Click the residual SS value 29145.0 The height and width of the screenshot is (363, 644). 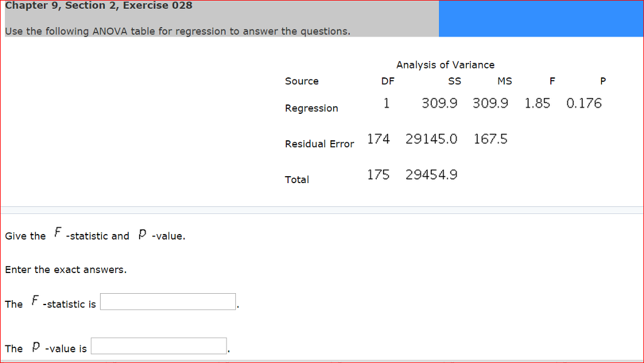coord(431,139)
